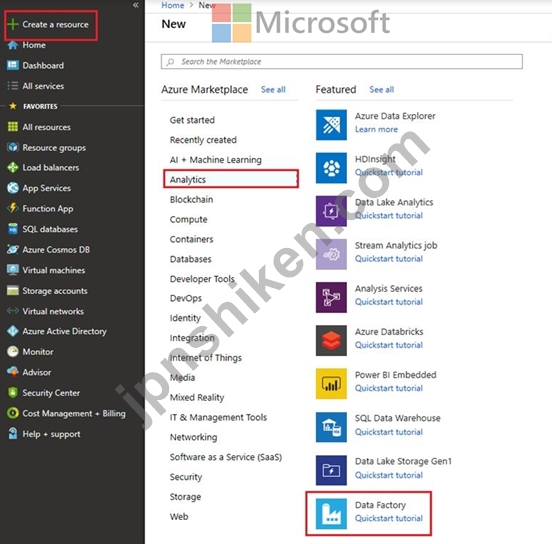Click the Function App lightning icon
The width and height of the screenshot is (552, 544).
pos(13,208)
